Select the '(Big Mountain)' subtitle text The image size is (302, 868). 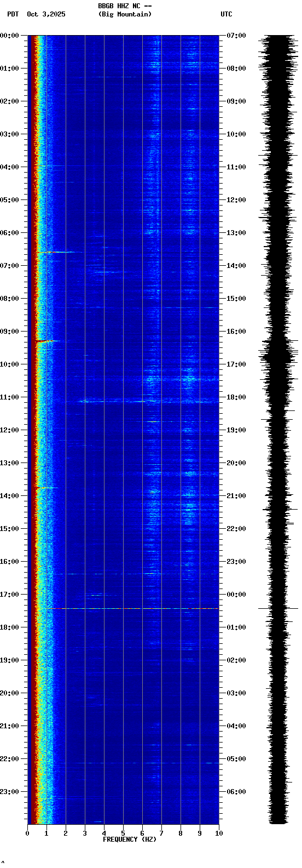click(125, 14)
